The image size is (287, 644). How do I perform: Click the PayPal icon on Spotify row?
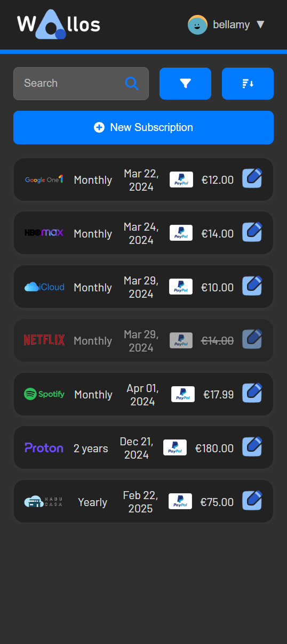click(x=183, y=394)
